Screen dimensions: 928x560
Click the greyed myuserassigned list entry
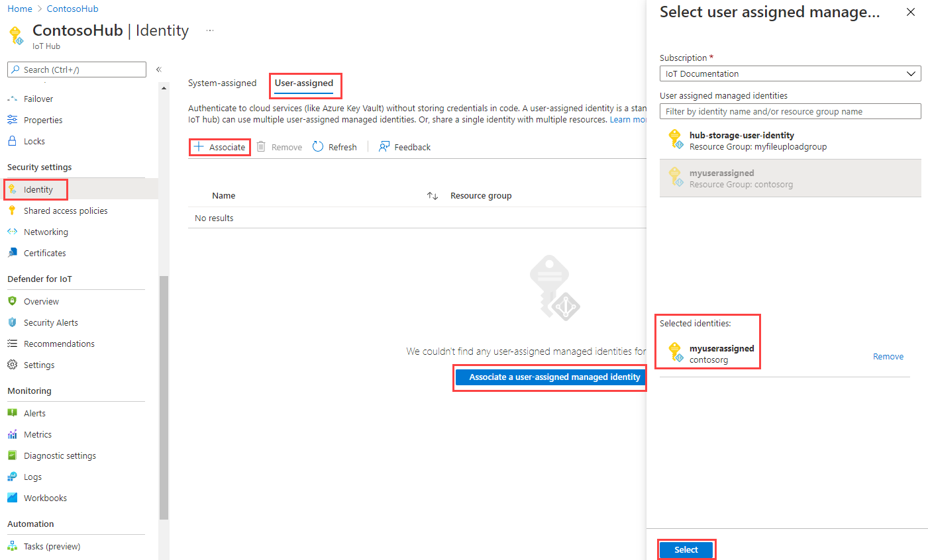[x=790, y=178]
